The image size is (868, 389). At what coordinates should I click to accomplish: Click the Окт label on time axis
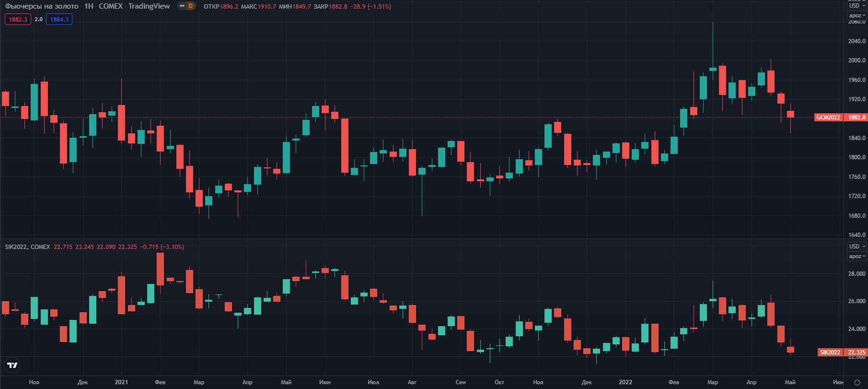click(499, 382)
